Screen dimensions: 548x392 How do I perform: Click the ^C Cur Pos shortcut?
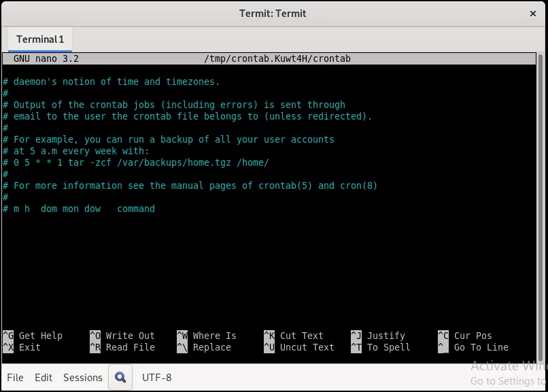click(465, 336)
